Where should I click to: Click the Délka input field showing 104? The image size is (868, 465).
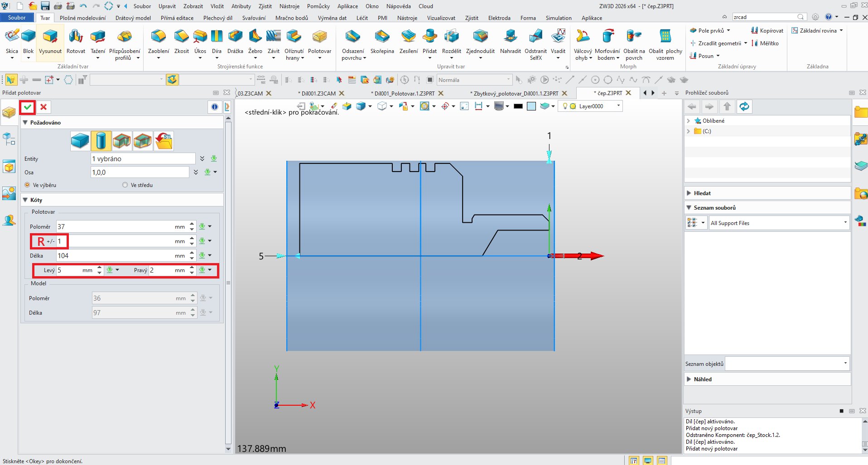(x=121, y=256)
